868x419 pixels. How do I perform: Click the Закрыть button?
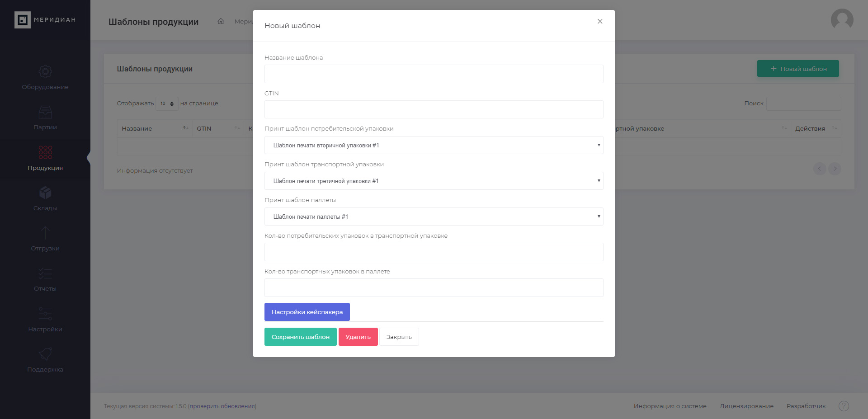399,337
